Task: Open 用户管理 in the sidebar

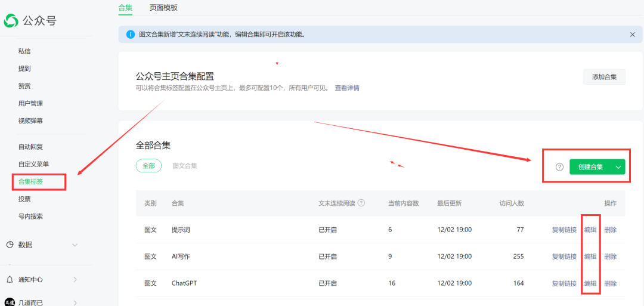Action: [x=31, y=104]
